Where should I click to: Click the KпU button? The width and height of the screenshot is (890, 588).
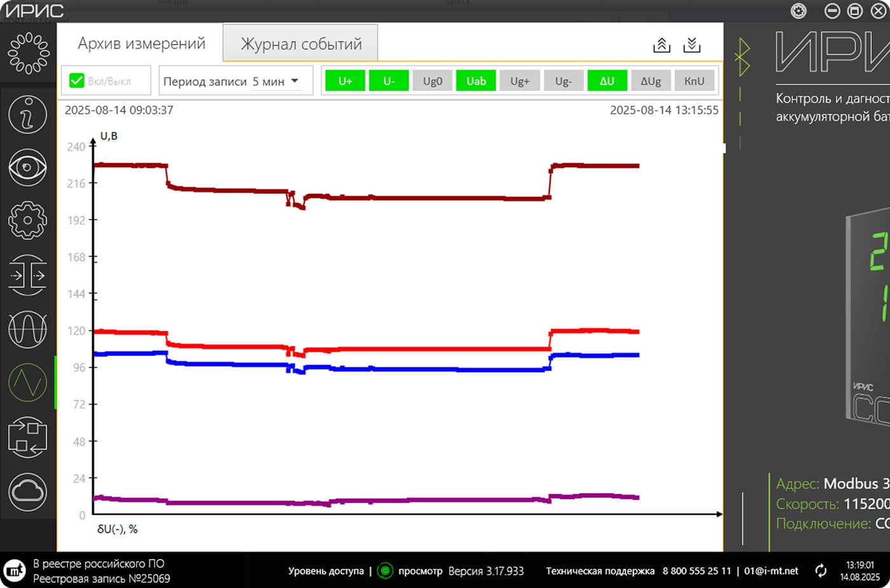coord(694,81)
